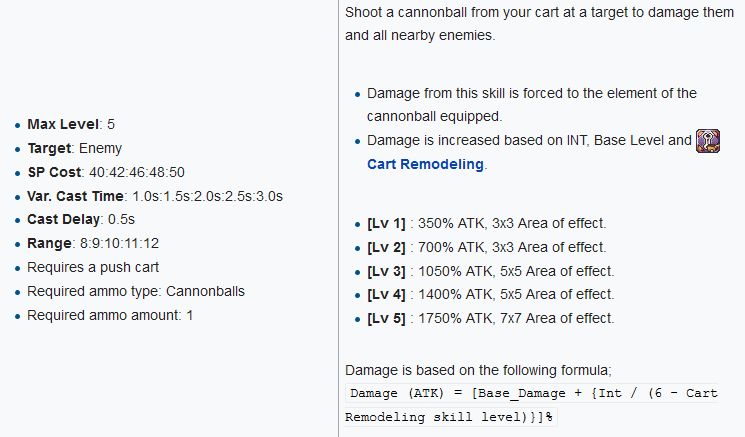745x437 pixels.
Task: Select the Lv 2 700% ATK entry
Action: [487, 247]
